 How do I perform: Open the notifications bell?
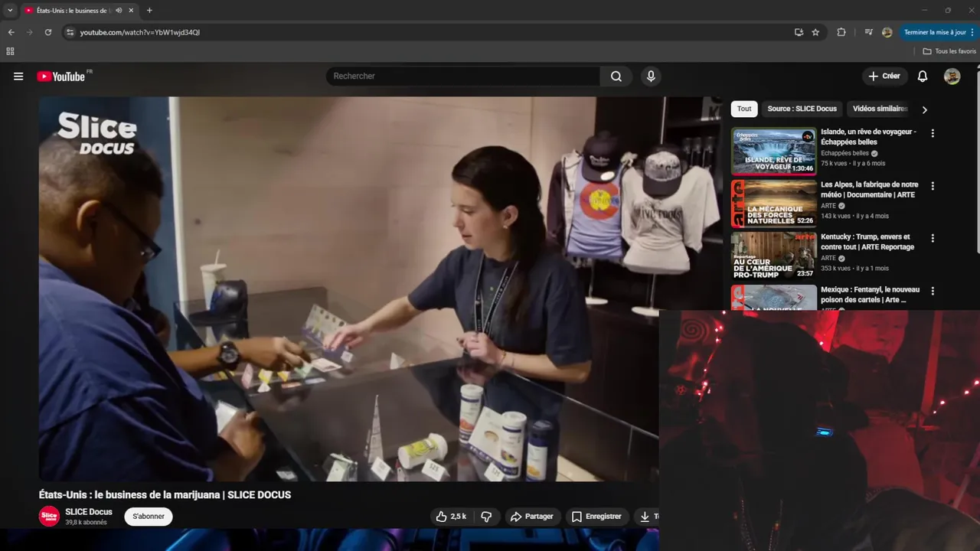[923, 77]
